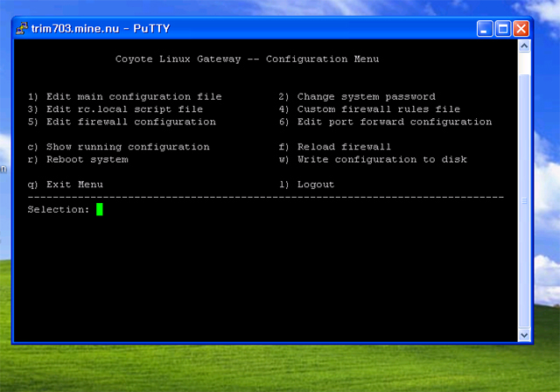Viewport: 560px width, 392px height.
Task: Click the 'Selection:' prompt label
Action: click(x=59, y=210)
